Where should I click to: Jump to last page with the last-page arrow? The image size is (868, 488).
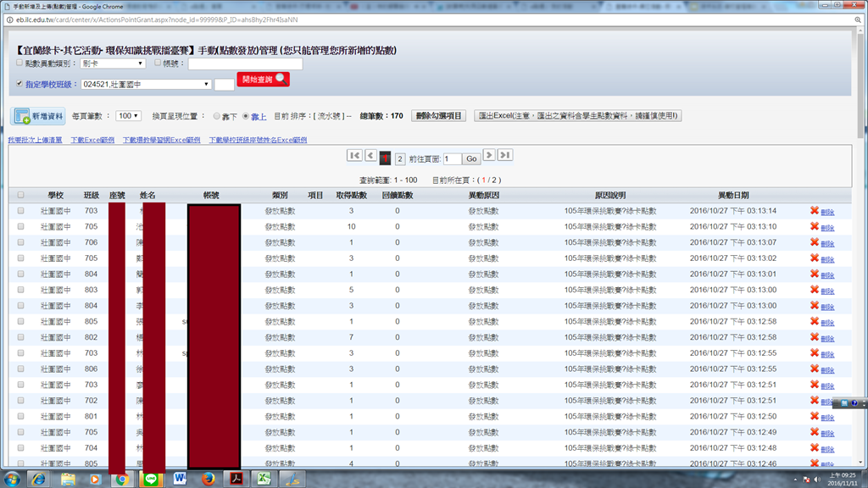point(505,155)
